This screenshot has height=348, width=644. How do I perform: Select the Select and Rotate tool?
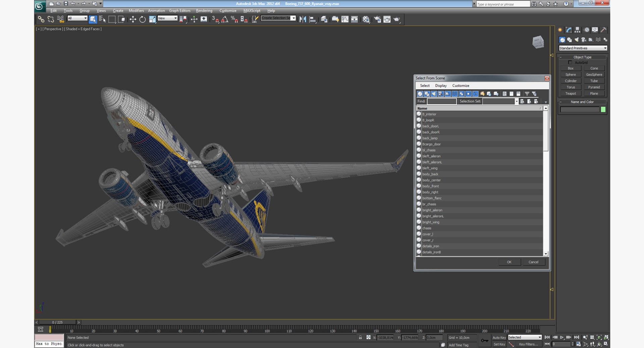point(143,19)
